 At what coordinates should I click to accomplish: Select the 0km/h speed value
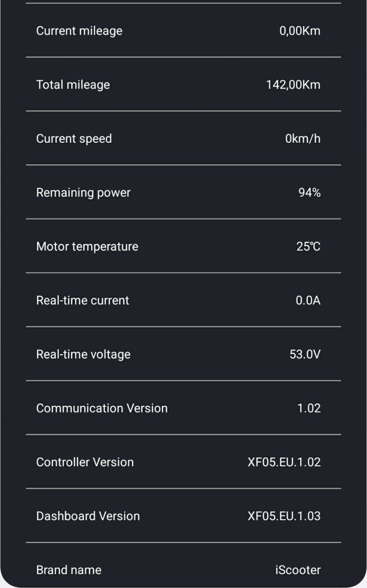[303, 139]
